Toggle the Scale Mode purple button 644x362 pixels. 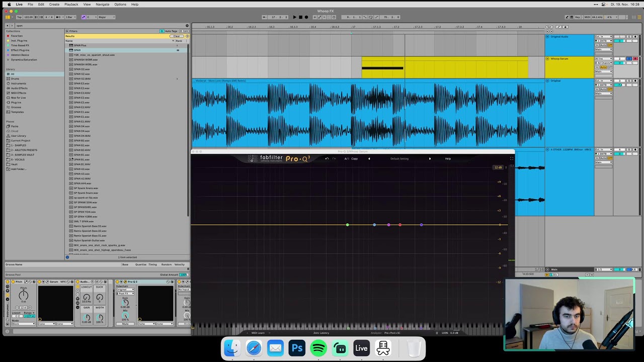[x=84, y=17]
